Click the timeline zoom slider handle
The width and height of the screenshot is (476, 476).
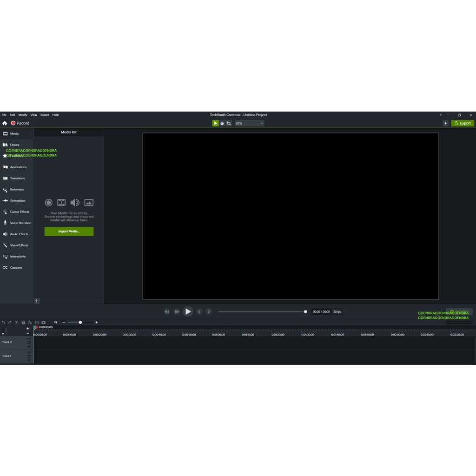coord(80,322)
